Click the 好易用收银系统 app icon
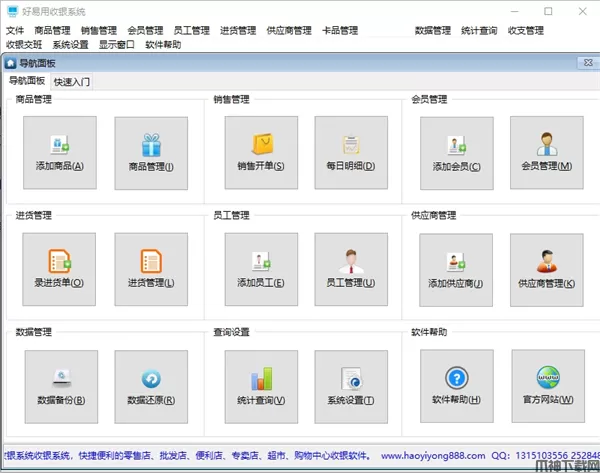 click(12, 11)
